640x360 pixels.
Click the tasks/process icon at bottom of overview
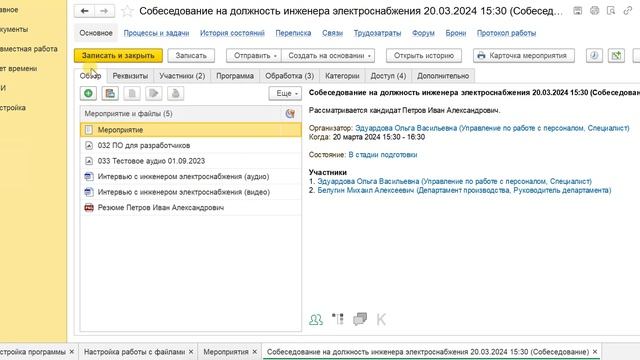point(338,319)
